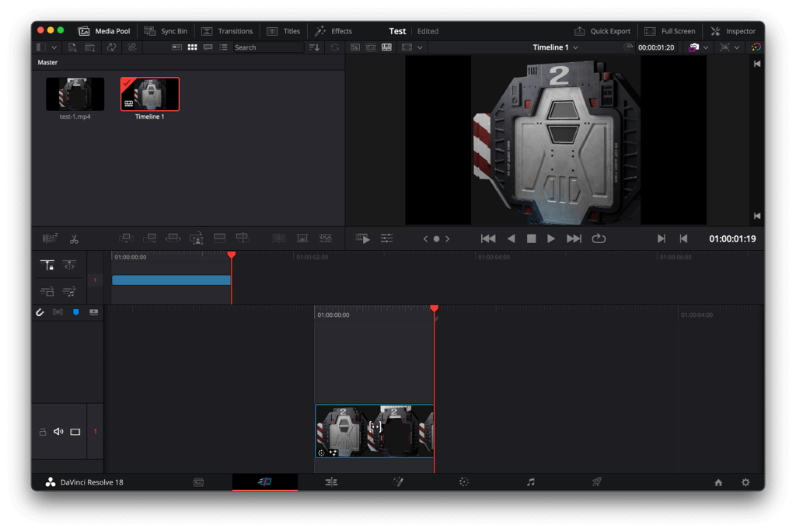Click the Fast Review play icon
The width and height of the screenshot is (796, 532).
pyautogui.click(x=363, y=238)
